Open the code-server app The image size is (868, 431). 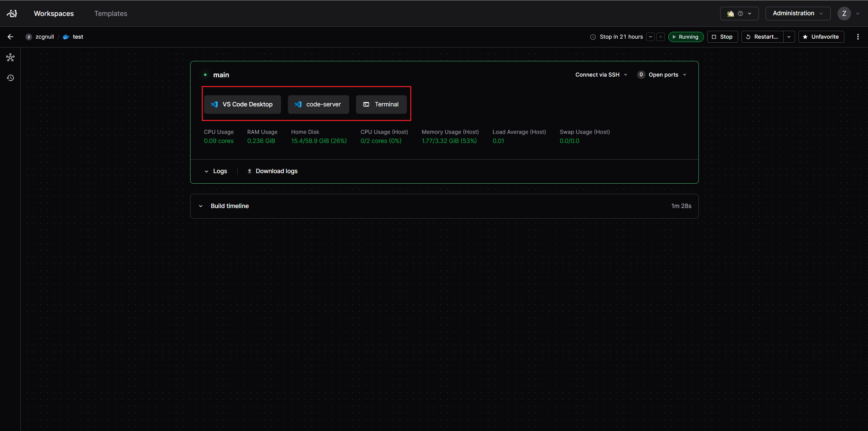tap(318, 104)
